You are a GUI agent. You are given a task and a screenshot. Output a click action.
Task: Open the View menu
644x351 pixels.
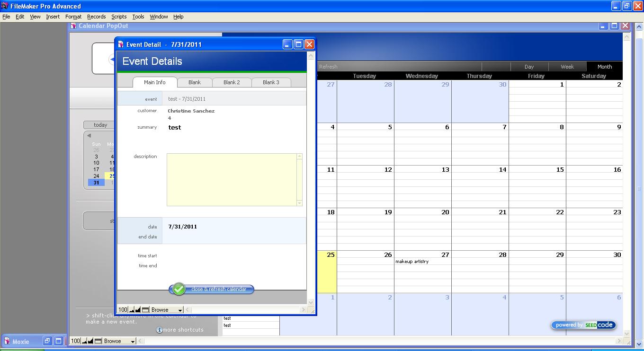click(35, 17)
